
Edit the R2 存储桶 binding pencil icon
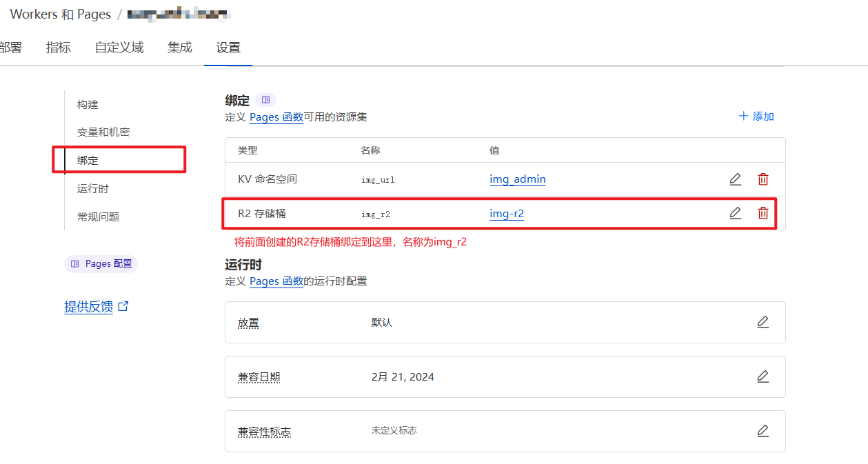click(x=735, y=213)
